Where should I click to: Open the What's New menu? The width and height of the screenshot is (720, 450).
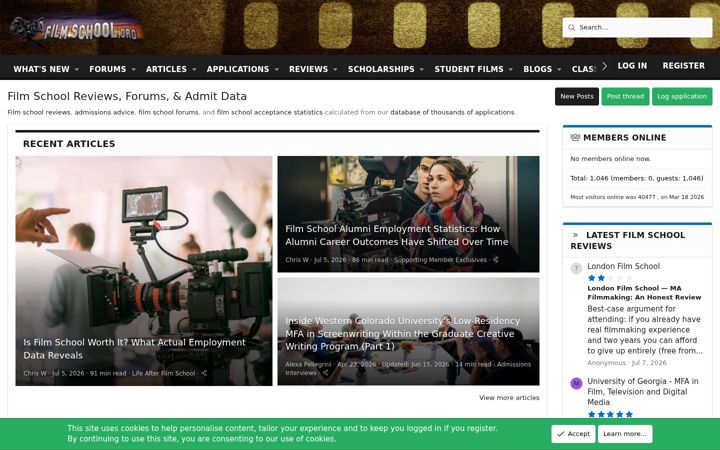(x=41, y=69)
